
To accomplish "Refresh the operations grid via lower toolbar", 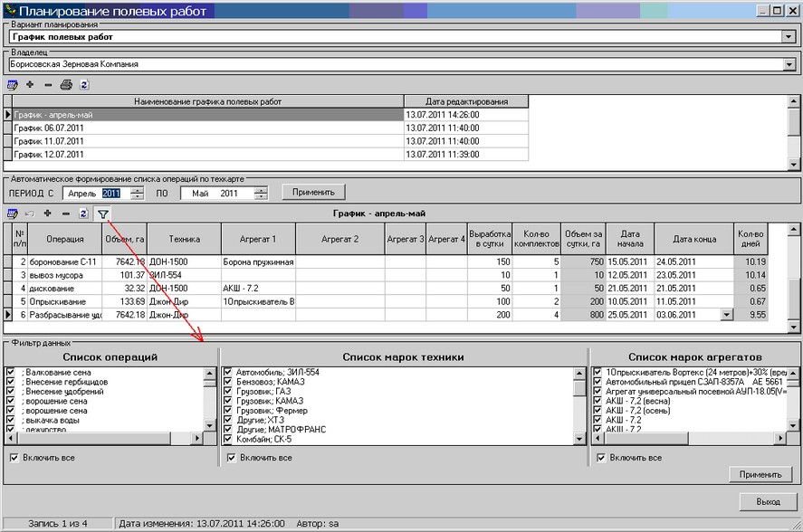I will click(83, 214).
